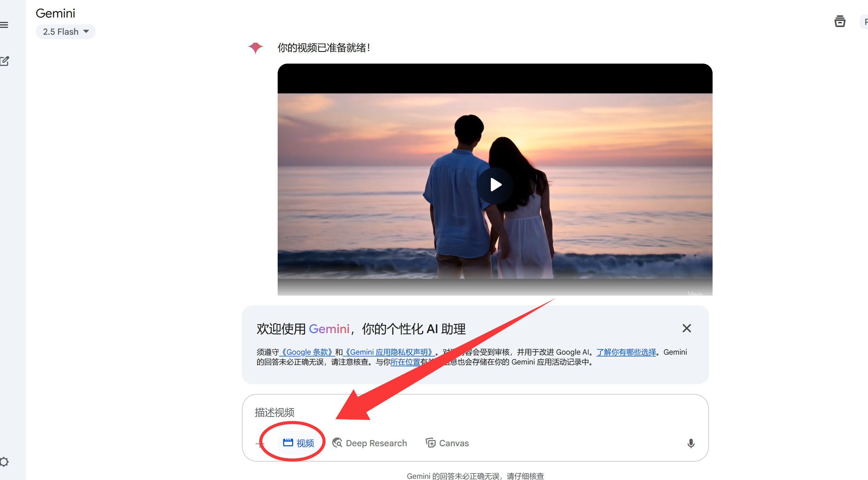Image resolution: width=868 pixels, height=480 pixels.
Task: Expand the 2.5 Flash model dropdown
Action: [66, 32]
